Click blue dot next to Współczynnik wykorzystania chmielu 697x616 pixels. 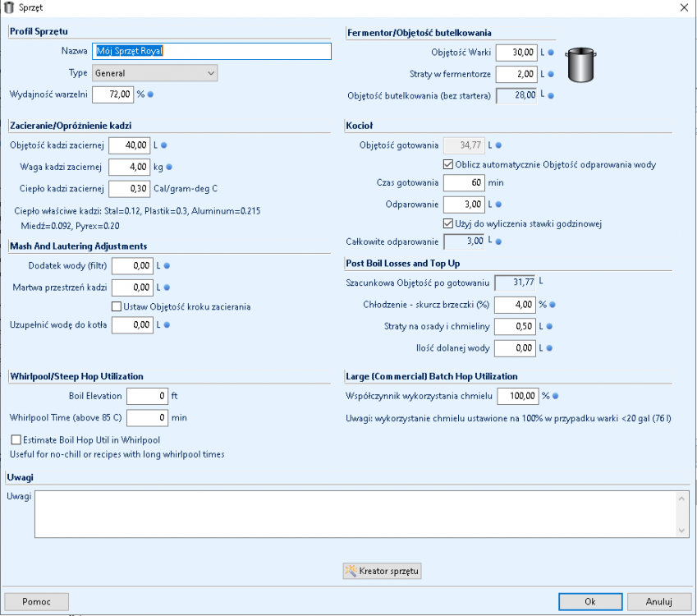554,397
